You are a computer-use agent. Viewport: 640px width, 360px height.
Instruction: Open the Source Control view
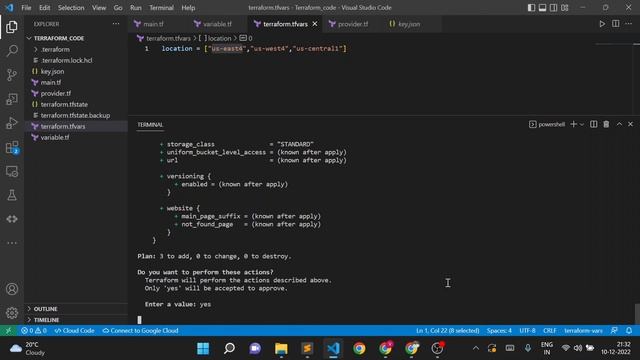point(12,75)
